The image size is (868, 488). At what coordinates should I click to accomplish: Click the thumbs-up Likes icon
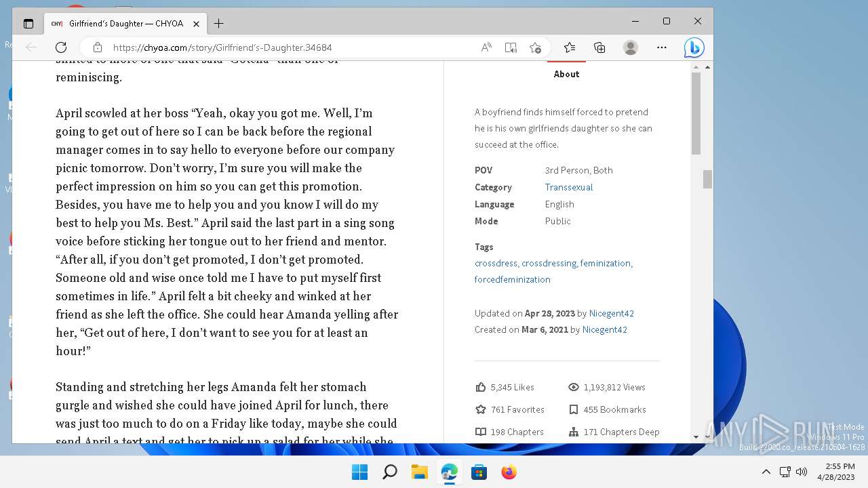481,387
